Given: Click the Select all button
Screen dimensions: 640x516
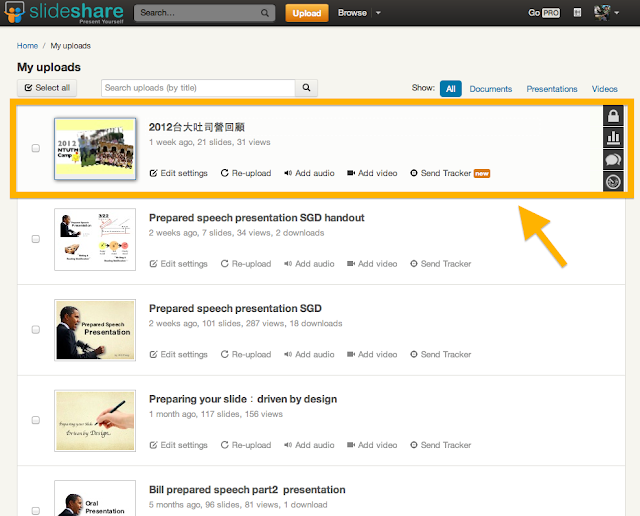Looking at the screenshot, I should [x=47, y=88].
